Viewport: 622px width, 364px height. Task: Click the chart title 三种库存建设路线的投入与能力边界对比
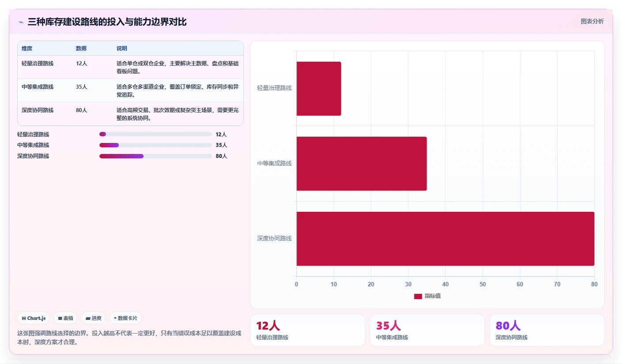tap(107, 22)
